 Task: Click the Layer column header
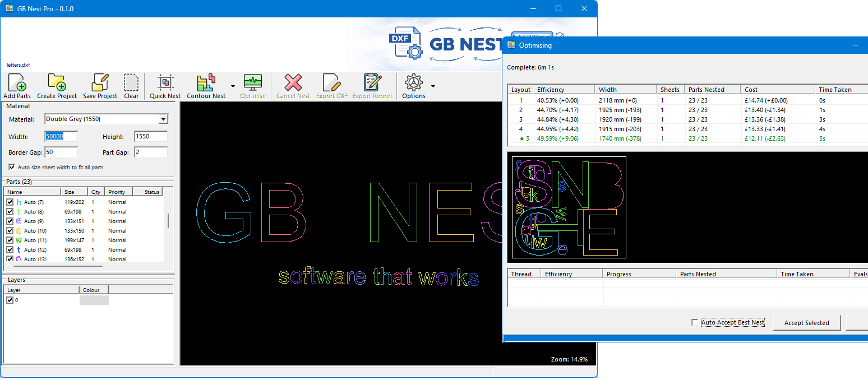(41, 290)
